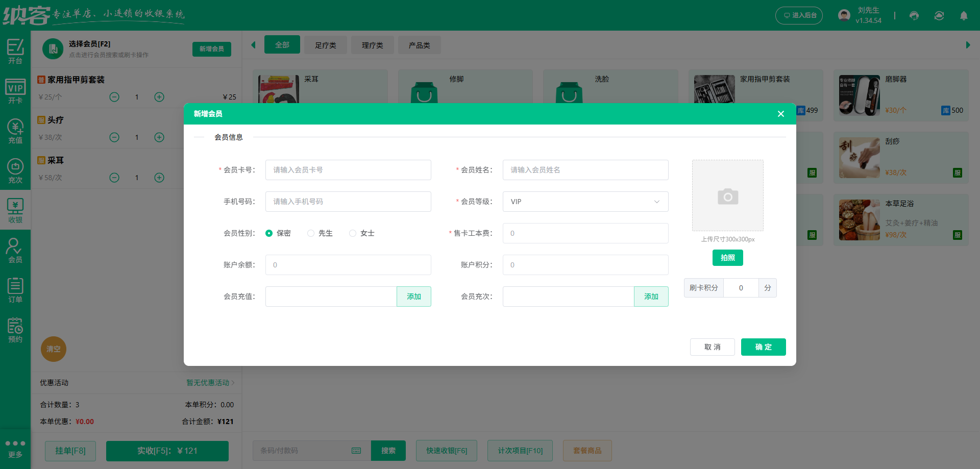980x469 pixels.
Task: Expand more categories with the right arrow
Action: [x=967, y=45]
